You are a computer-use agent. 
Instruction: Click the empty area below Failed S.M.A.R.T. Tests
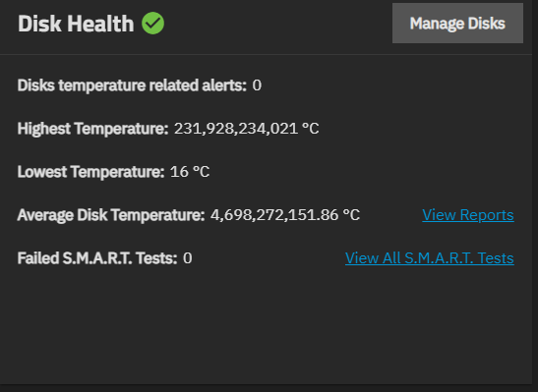click(x=266, y=325)
